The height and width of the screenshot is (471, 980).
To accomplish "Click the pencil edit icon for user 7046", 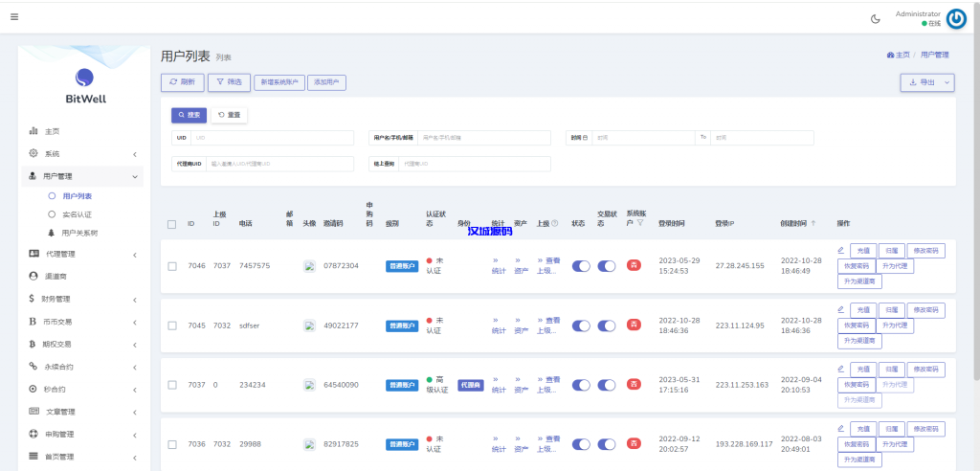I will 840,251.
